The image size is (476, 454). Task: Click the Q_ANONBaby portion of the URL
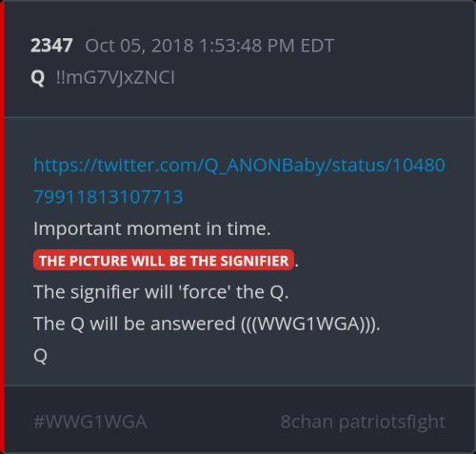tap(265, 166)
